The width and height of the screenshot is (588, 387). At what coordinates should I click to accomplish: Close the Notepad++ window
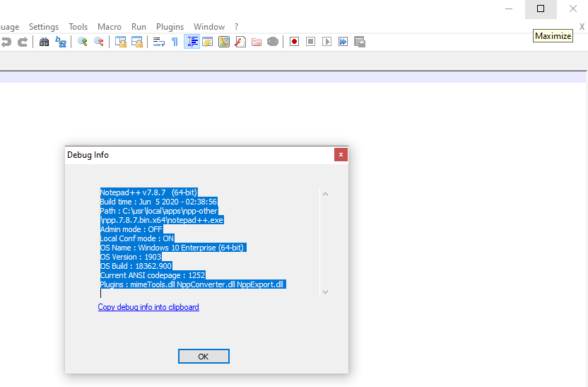[x=572, y=9]
